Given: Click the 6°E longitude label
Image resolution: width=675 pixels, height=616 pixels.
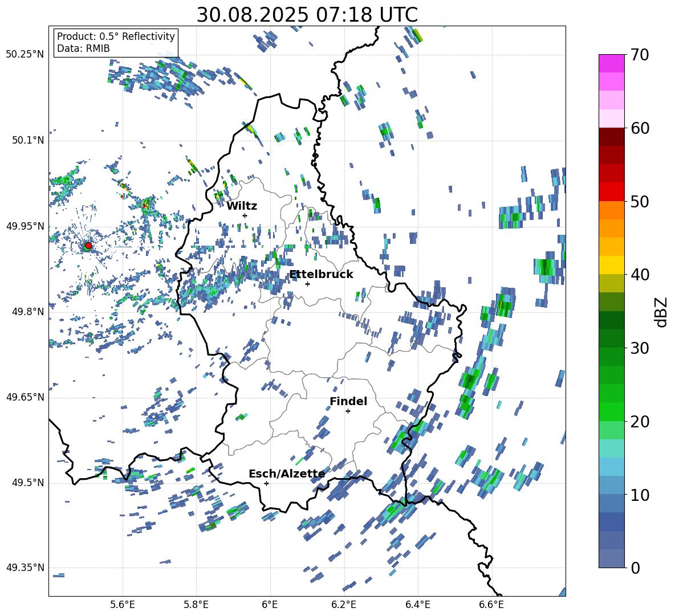Looking at the screenshot, I should (x=270, y=605).
